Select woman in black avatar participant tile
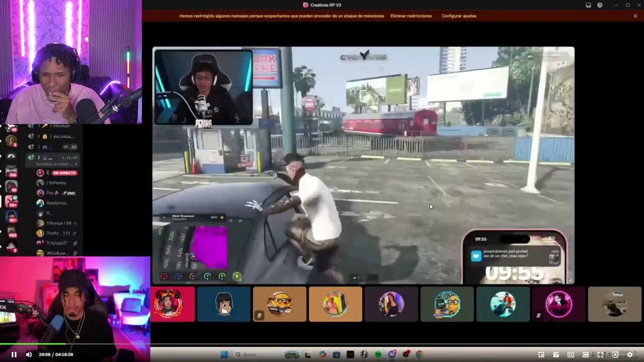644x362 pixels. tap(391, 304)
